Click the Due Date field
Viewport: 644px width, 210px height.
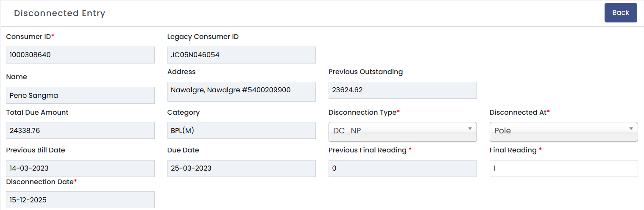click(241, 168)
